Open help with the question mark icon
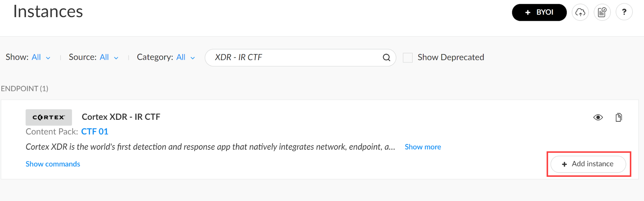 (x=624, y=13)
